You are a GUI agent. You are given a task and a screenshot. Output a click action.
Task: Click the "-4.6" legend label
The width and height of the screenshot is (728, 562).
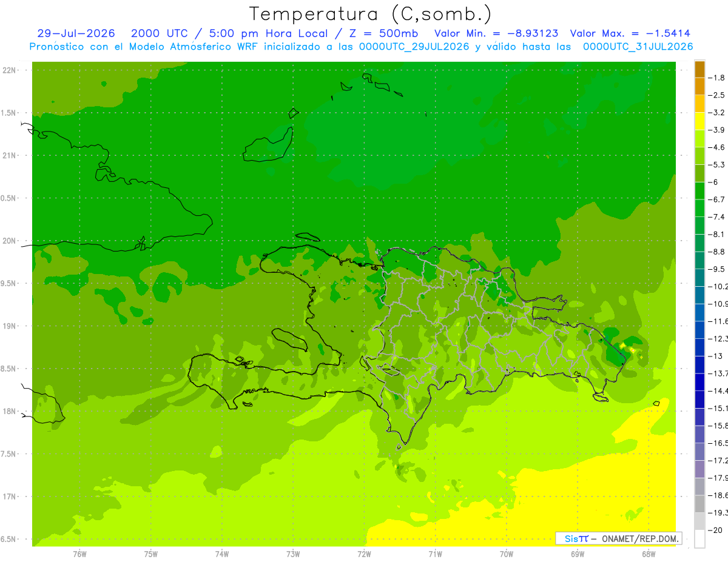click(x=717, y=147)
